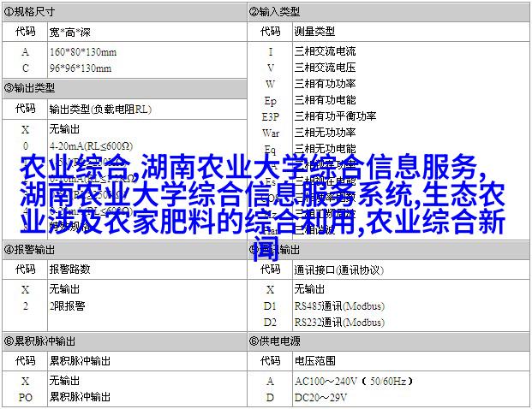
Task: Click code C beside 96*96*130mm
Action: click(25, 68)
